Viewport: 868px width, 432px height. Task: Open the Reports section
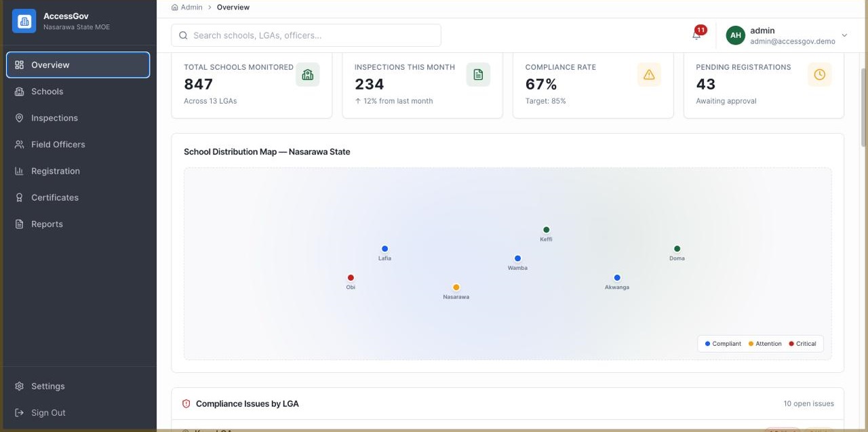(x=78, y=224)
